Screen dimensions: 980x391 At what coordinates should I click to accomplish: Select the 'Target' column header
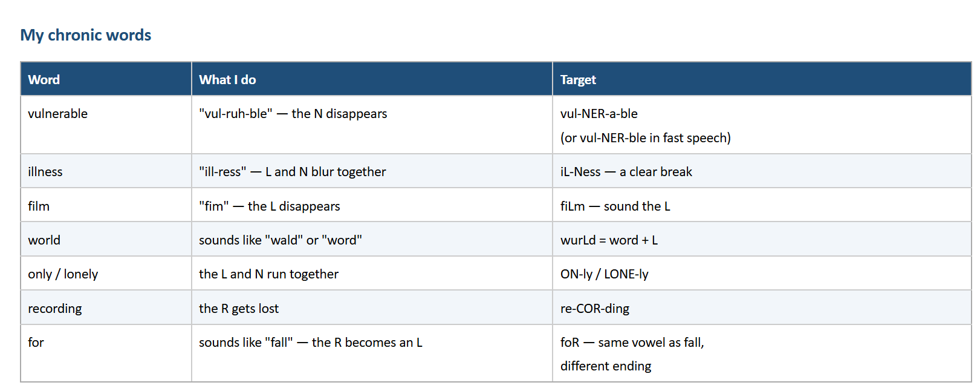click(762, 79)
